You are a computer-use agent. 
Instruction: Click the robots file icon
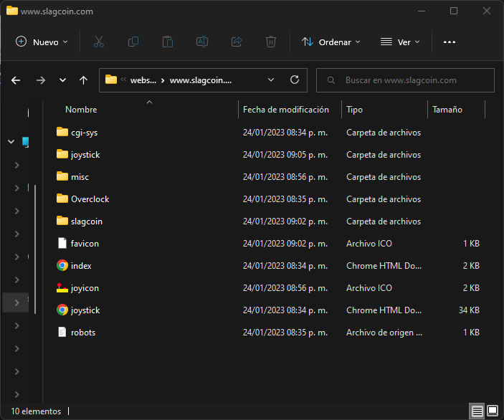62,332
